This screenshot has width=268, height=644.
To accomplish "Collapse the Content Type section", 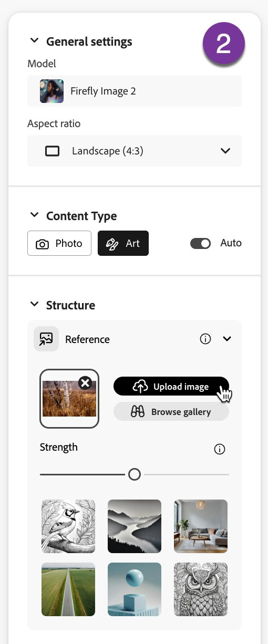I will point(34,215).
